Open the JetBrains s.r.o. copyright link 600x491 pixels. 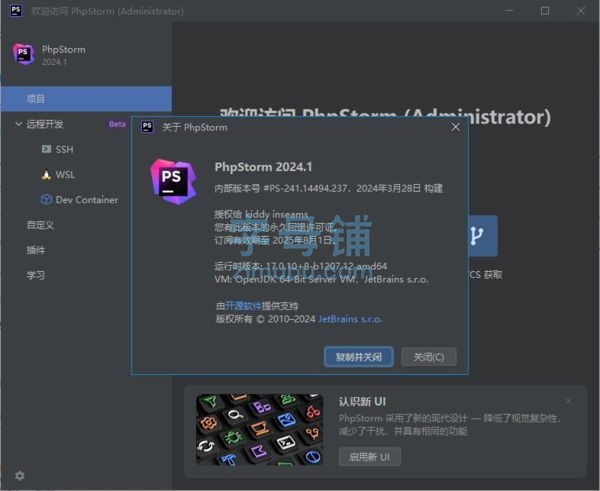[350, 319]
